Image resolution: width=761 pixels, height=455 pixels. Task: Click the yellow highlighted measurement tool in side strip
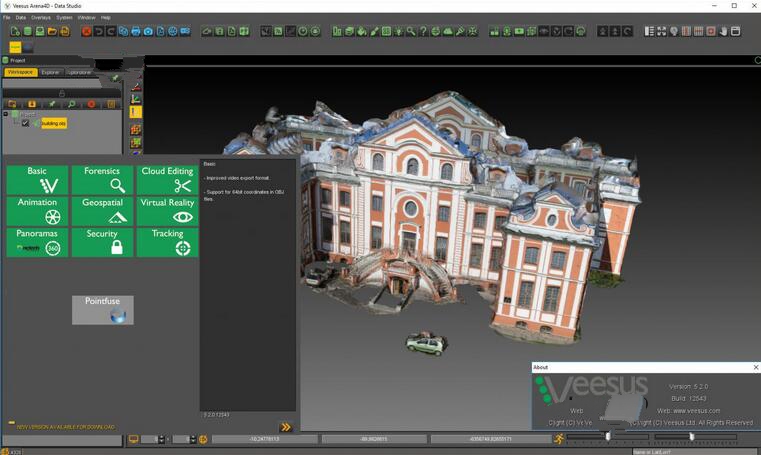[x=135, y=112]
